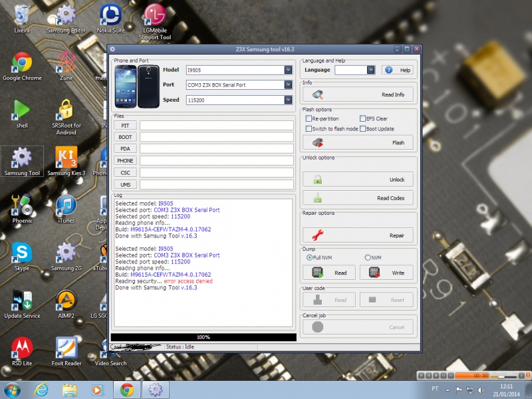Image resolution: width=532 pixels, height=399 pixels.
Task: Enable the Re-partition checkbox
Action: click(x=309, y=118)
